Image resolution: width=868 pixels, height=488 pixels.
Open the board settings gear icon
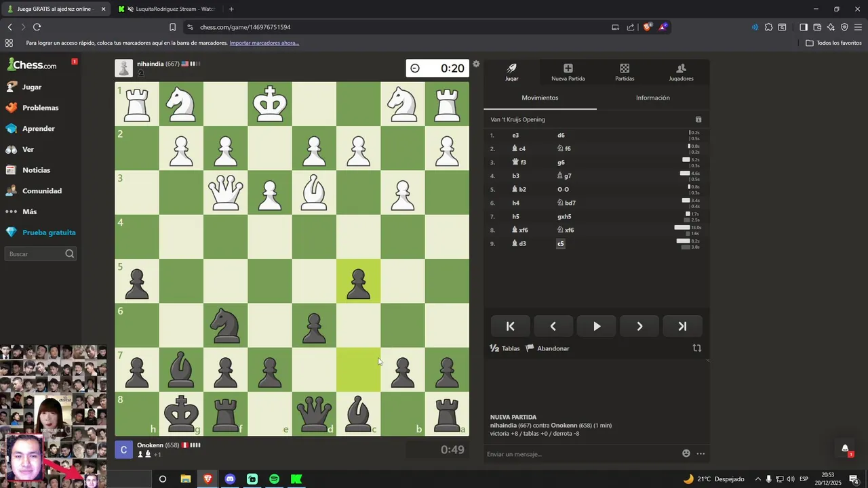coord(476,64)
